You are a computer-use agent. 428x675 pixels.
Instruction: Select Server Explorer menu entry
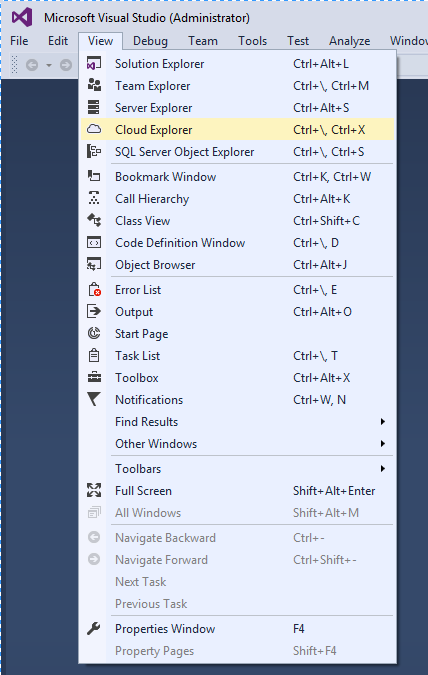click(238, 108)
